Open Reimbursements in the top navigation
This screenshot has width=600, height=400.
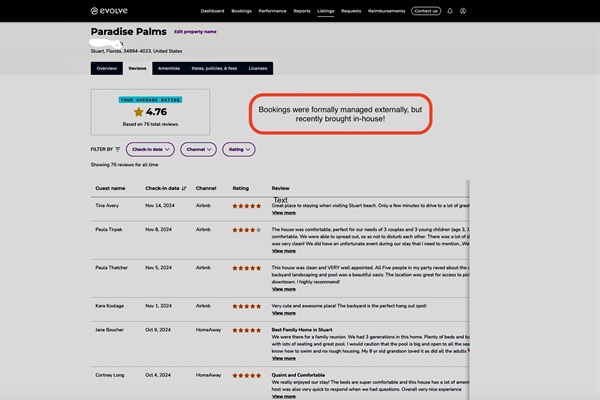coord(387,11)
